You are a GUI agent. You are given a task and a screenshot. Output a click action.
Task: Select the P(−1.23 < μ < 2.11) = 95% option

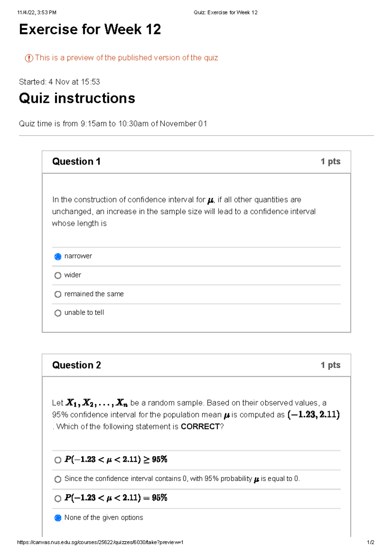point(116,497)
